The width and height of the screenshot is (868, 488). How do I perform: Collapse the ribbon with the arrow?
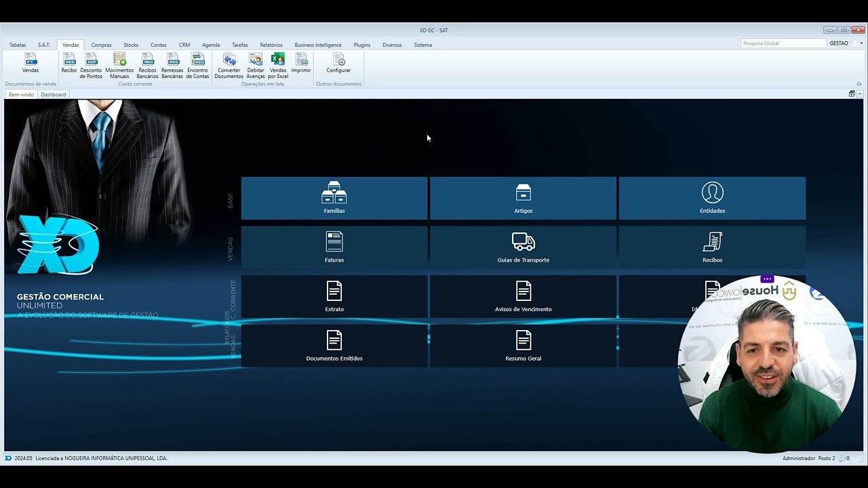click(859, 84)
